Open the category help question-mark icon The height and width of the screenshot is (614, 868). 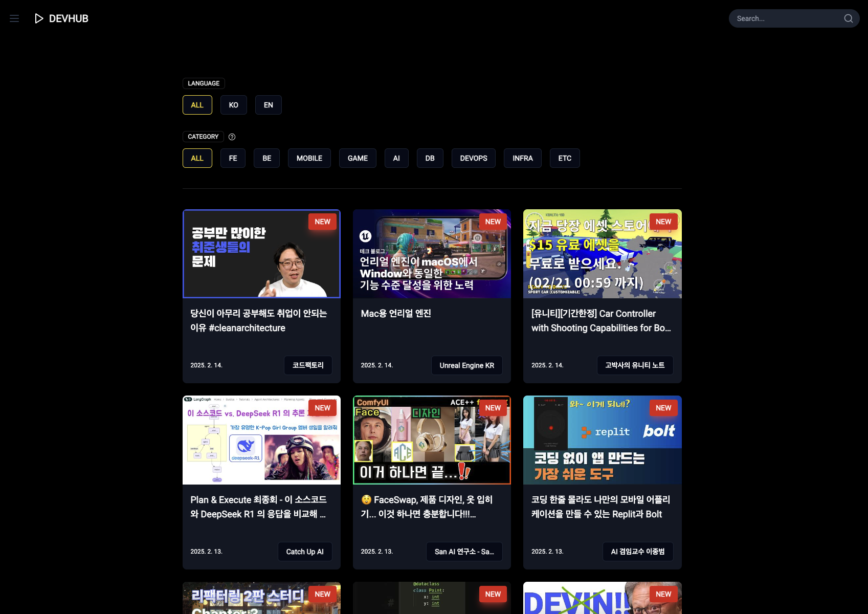232,137
